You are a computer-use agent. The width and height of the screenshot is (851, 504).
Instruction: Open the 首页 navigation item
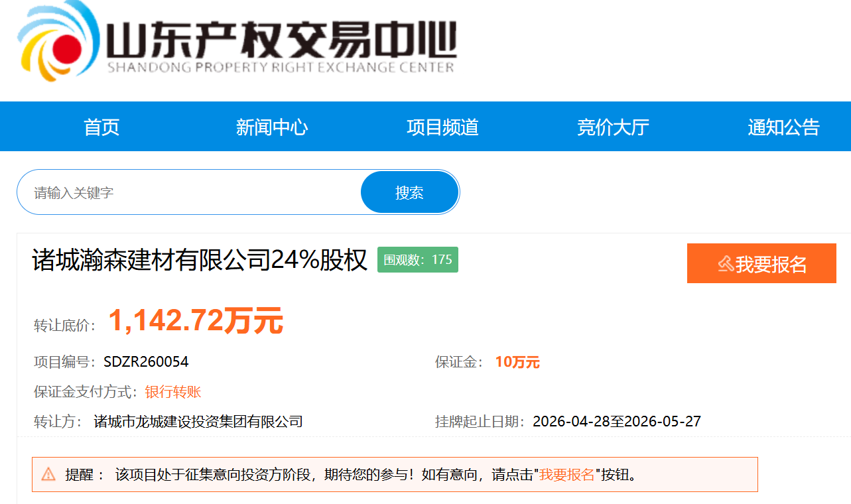[101, 127]
